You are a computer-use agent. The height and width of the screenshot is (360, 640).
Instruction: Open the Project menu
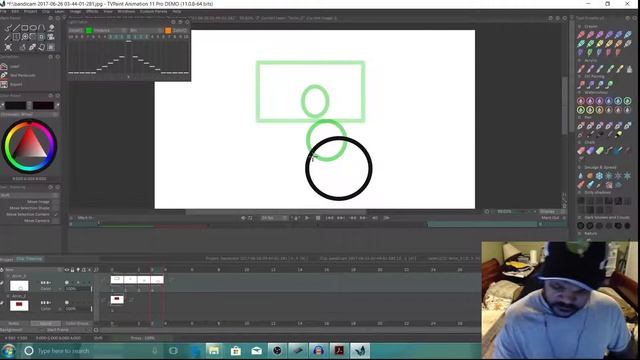(30, 11)
